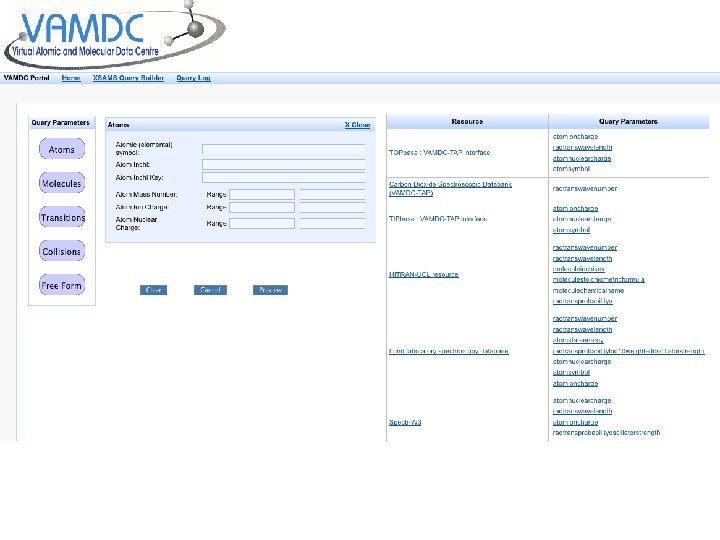The image size is (720, 540).
Task: Click the Atom Mass Number lower range field
Action: 262,195
